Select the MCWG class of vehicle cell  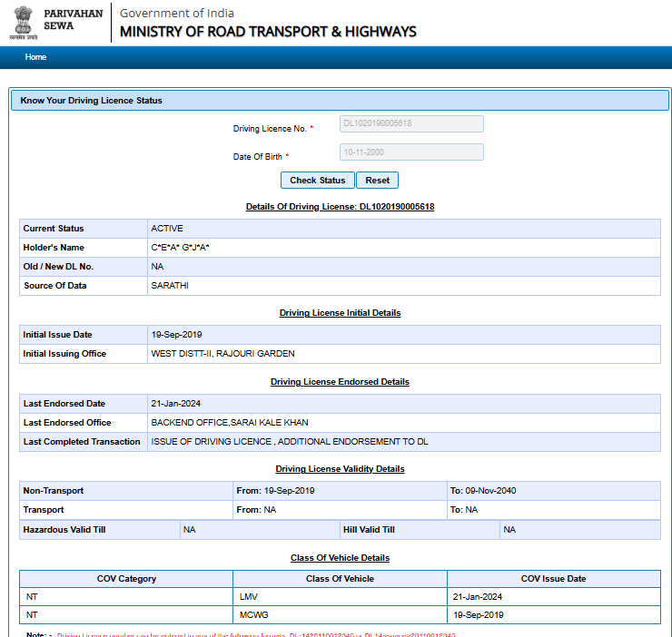click(x=253, y=615)
